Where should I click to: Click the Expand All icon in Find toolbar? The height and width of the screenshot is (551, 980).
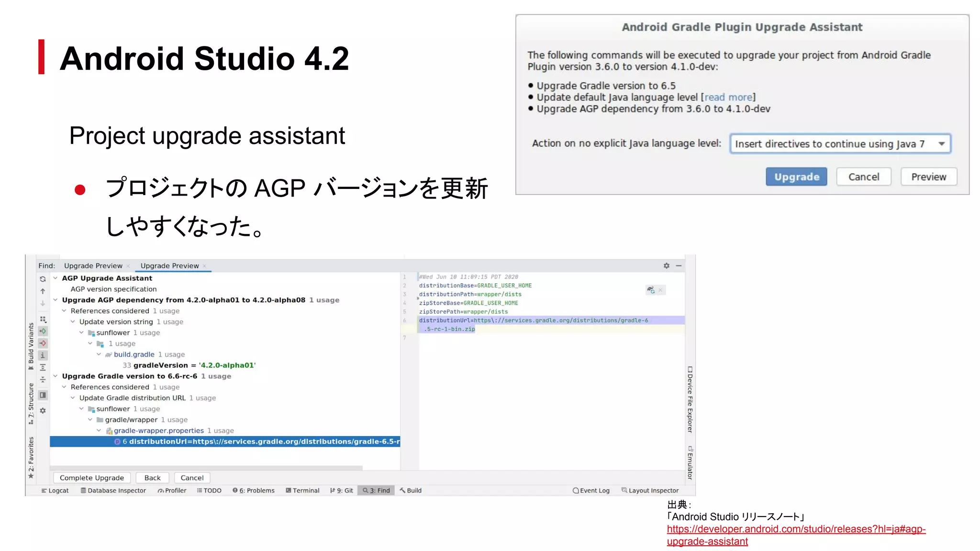(x=43, y=367)
